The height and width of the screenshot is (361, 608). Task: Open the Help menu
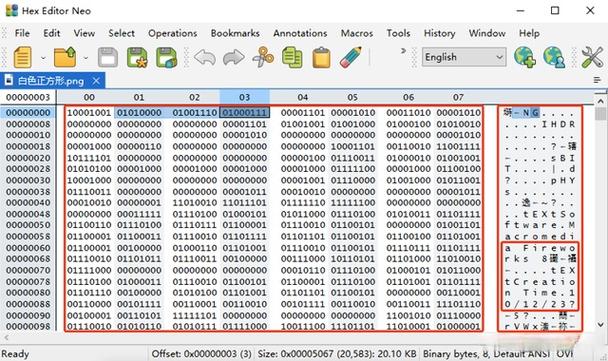click(529, 33)
